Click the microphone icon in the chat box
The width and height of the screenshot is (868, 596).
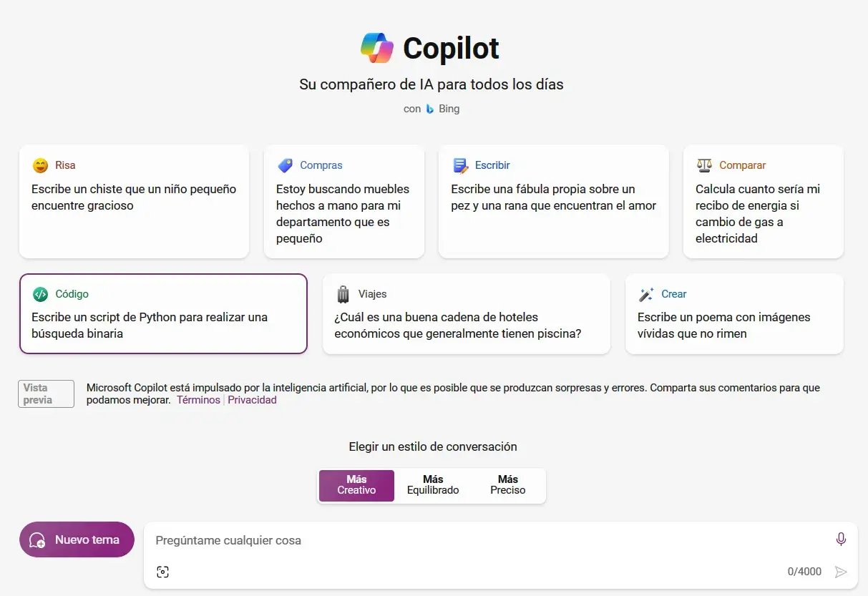pos(841,539)
